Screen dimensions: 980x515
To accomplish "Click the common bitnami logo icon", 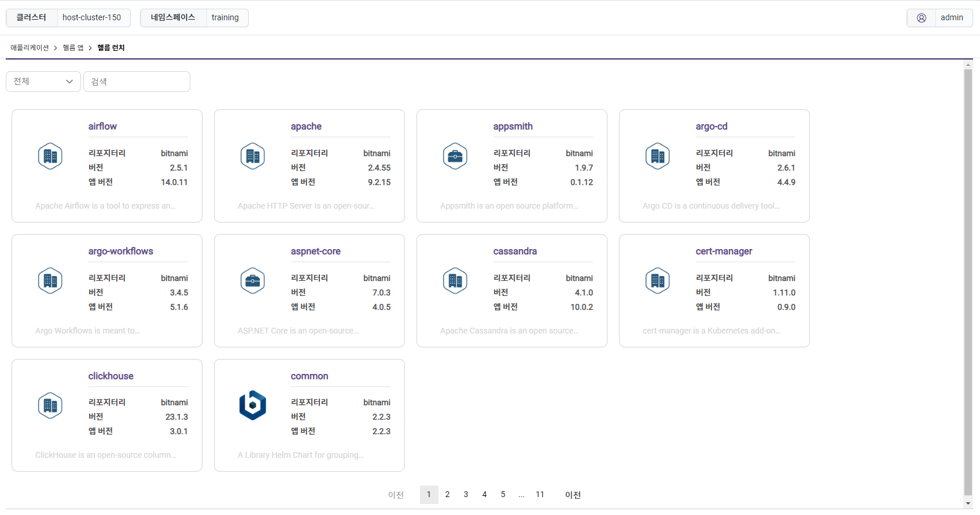I will coord(253,405).
